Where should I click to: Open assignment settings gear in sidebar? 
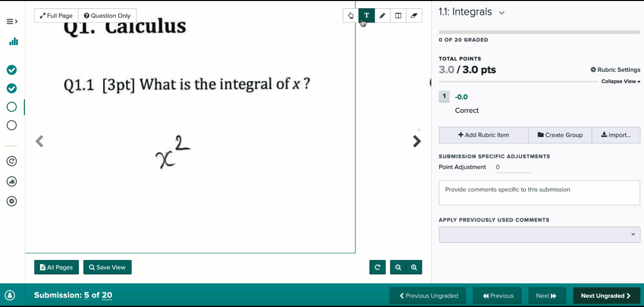point(12,201)
